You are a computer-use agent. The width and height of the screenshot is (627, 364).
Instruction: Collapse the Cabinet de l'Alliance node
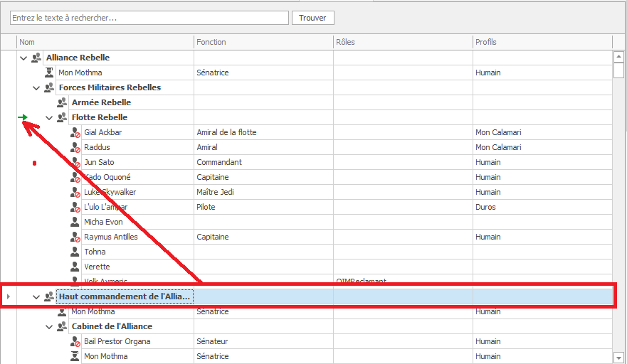tap(49, 326)
